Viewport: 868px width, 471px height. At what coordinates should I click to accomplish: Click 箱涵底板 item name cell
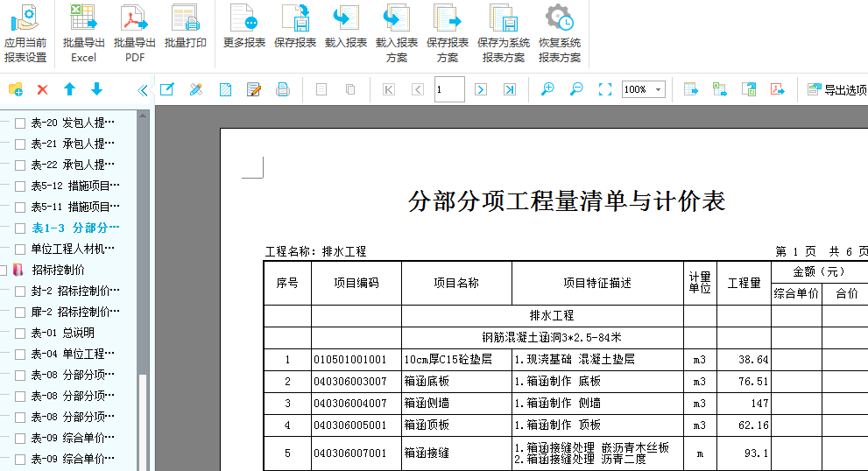(x=456, y=382)
